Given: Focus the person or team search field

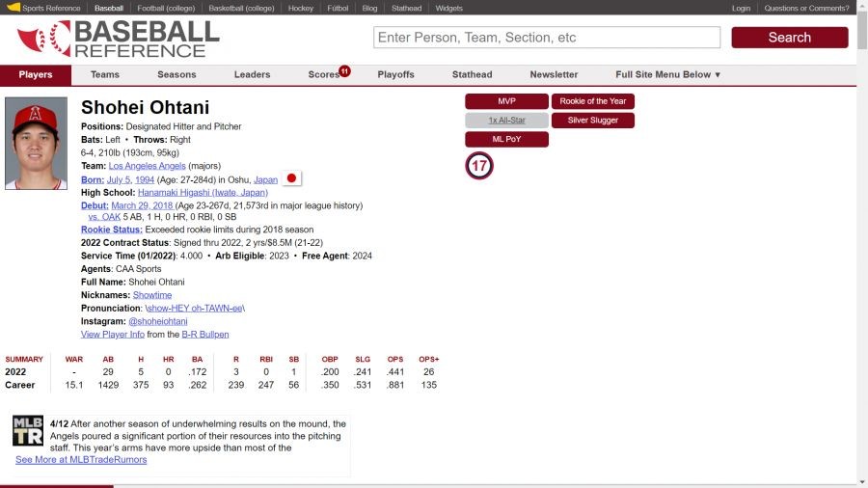Looking at the screenshot, I should click(547, 38).
